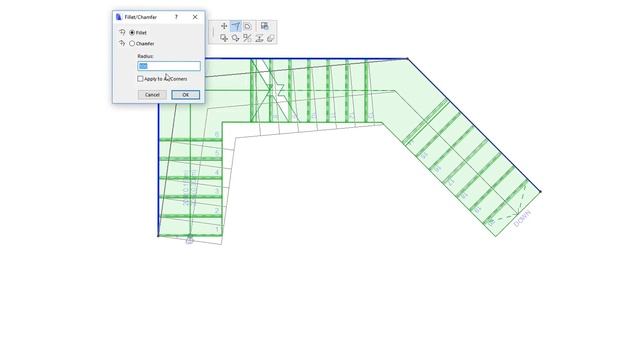Confirm with the OK button
This screenshot has width=640, height=360.
pyautogui.click(x=185, y=95)
